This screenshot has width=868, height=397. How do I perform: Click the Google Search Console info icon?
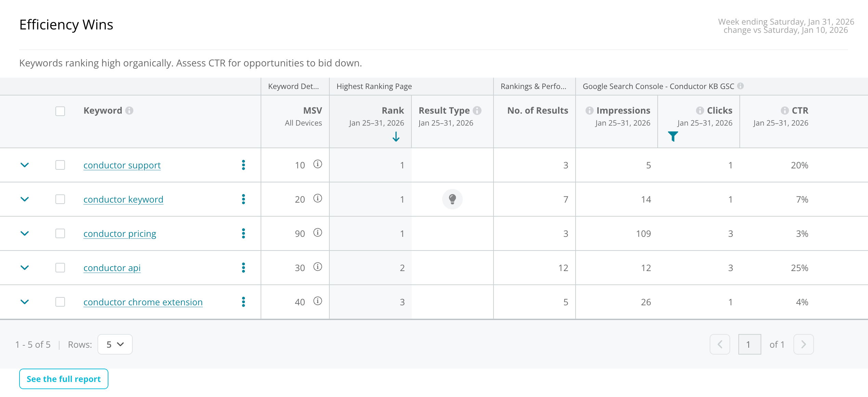[740, 86]
